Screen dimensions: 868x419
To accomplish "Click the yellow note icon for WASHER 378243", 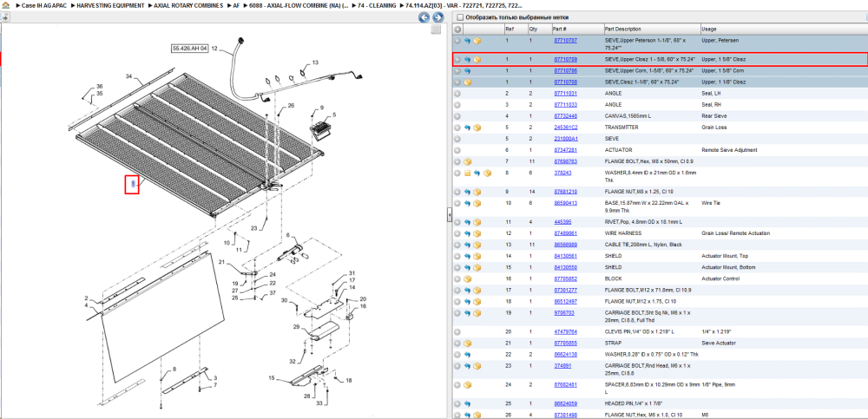I will [x=467, y=173].
